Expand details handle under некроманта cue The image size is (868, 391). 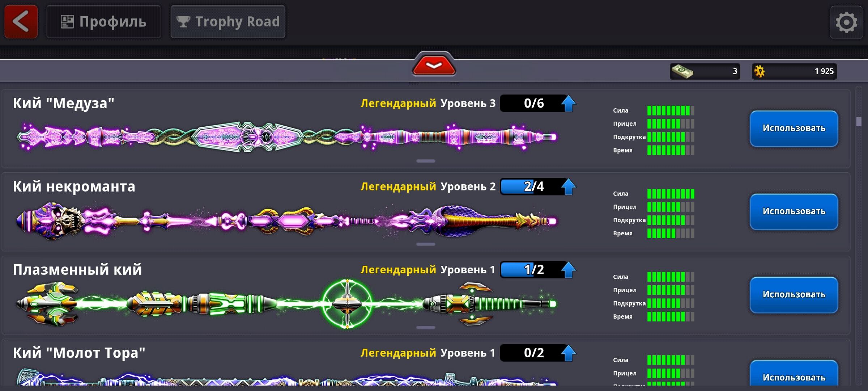pos(426,244)
